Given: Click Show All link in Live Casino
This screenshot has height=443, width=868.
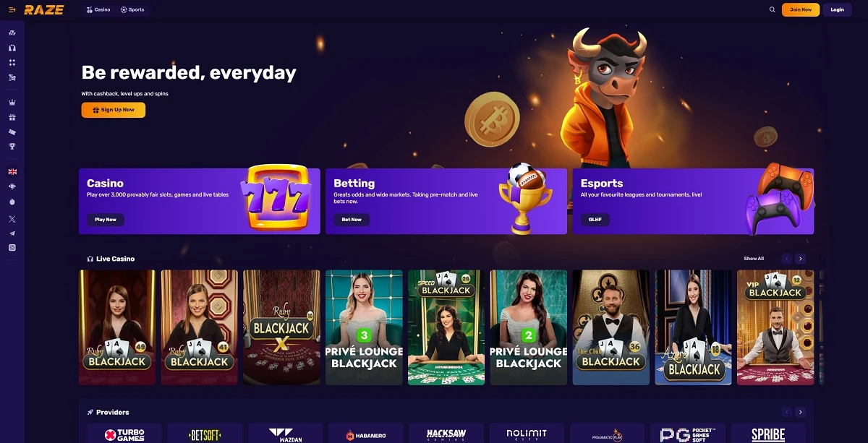Looking at the screenshot, I should click(754, 259).
